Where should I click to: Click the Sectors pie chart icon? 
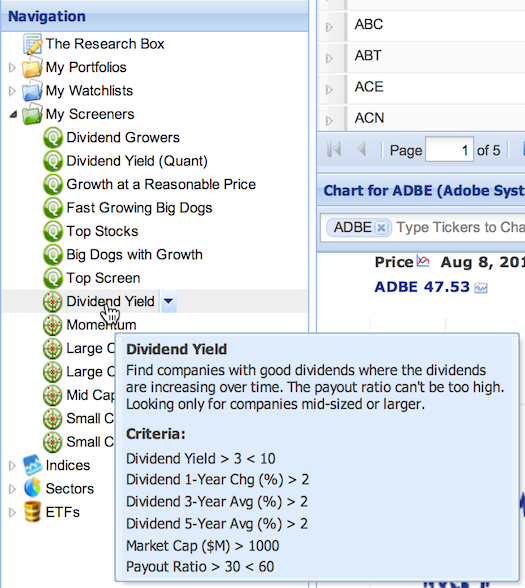[x=32, y=489]
